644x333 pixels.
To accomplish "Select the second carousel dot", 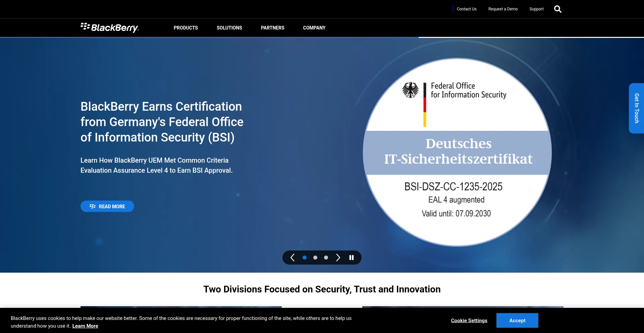I will point(315,258).
